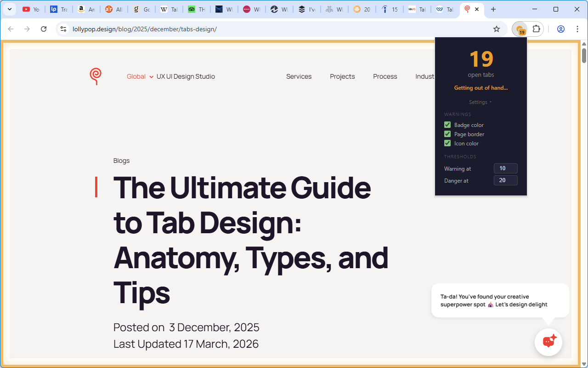This screenshot has width=588, height=368.
Task: Click the scrollbar down arrow
Action: (584, 364)
